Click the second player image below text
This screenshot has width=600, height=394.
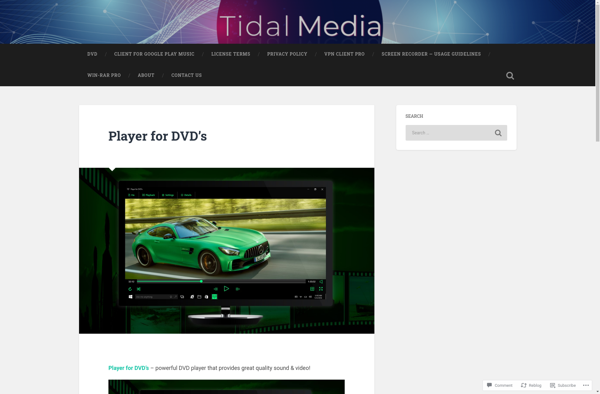click(227, 387)
